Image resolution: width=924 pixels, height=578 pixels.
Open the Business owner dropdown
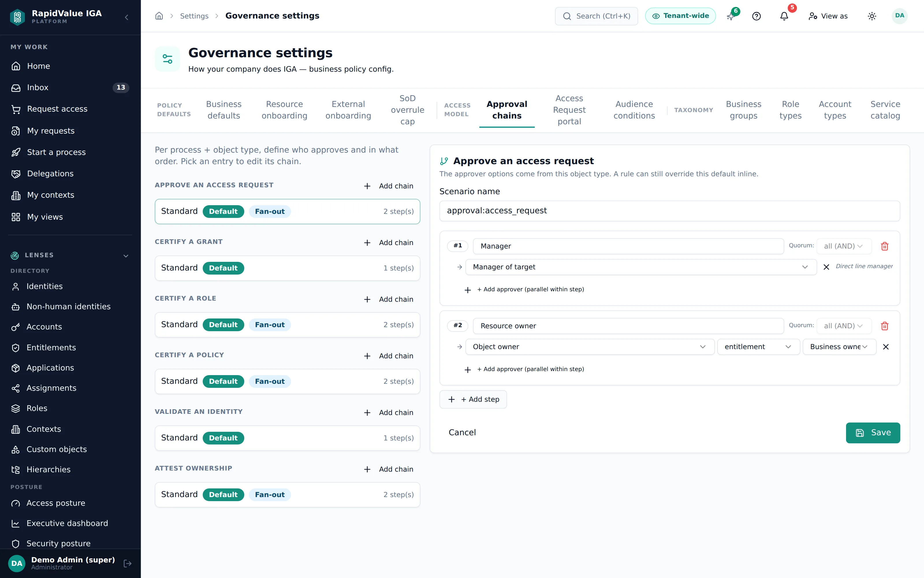coord(839,347)
